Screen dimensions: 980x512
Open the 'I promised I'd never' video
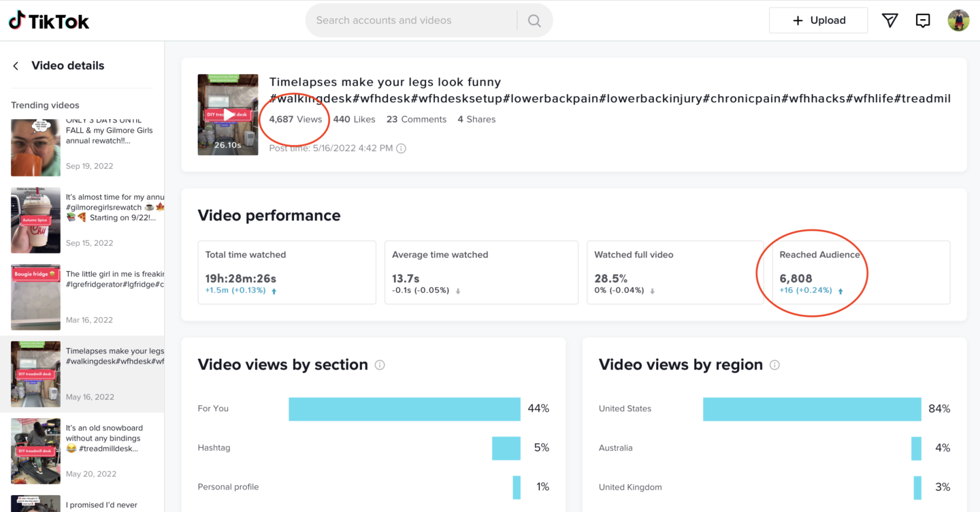pyautogui.click(x=82, y=504)
